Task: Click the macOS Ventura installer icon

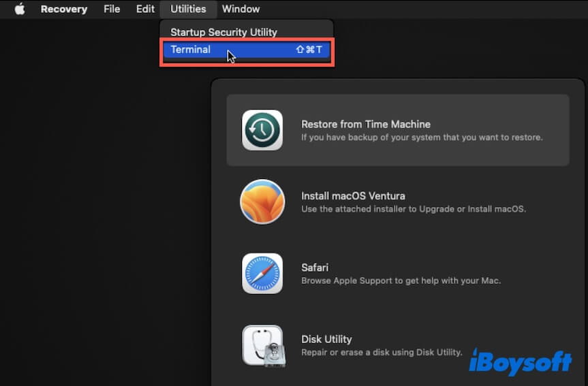Action: [x=262, y=202]
